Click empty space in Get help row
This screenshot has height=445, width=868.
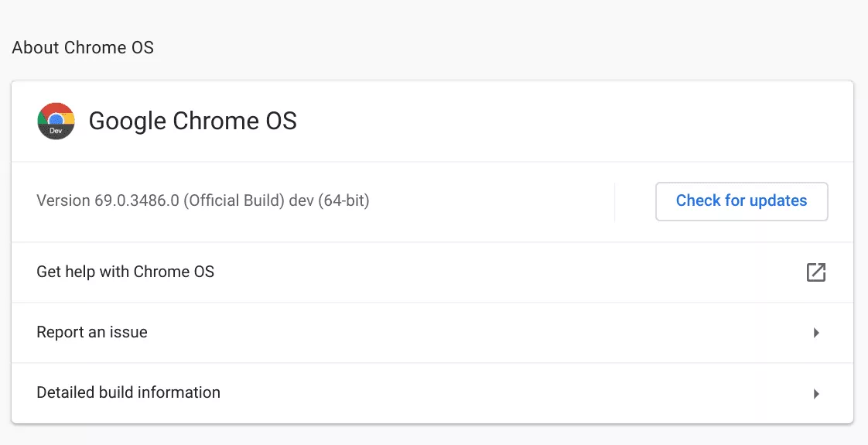[503, 272]
